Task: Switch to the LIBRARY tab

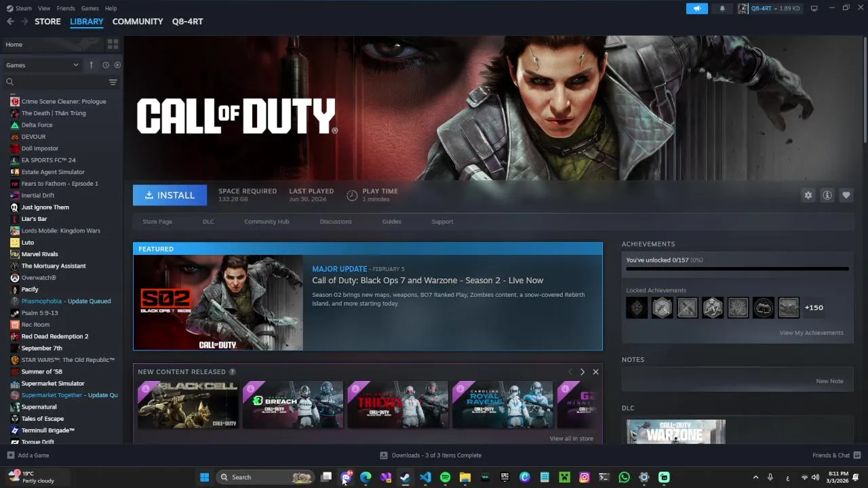Action: (x=87, y=22)
